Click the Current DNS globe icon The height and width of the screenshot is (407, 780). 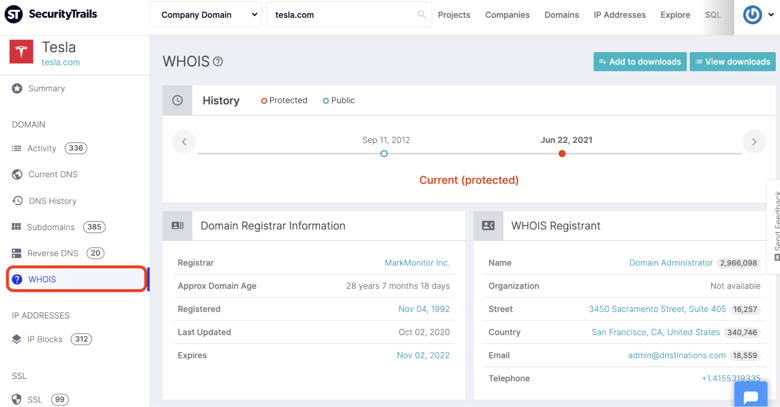[17, 174]
